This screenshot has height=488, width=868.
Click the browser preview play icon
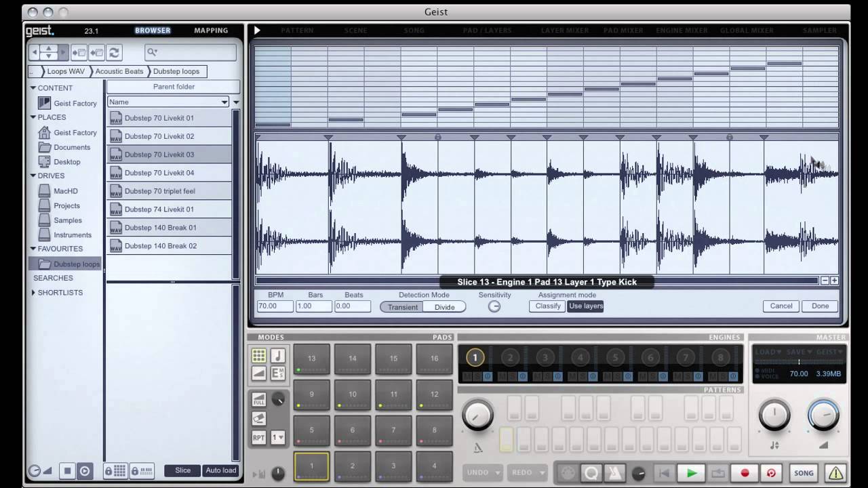[85, 470]
